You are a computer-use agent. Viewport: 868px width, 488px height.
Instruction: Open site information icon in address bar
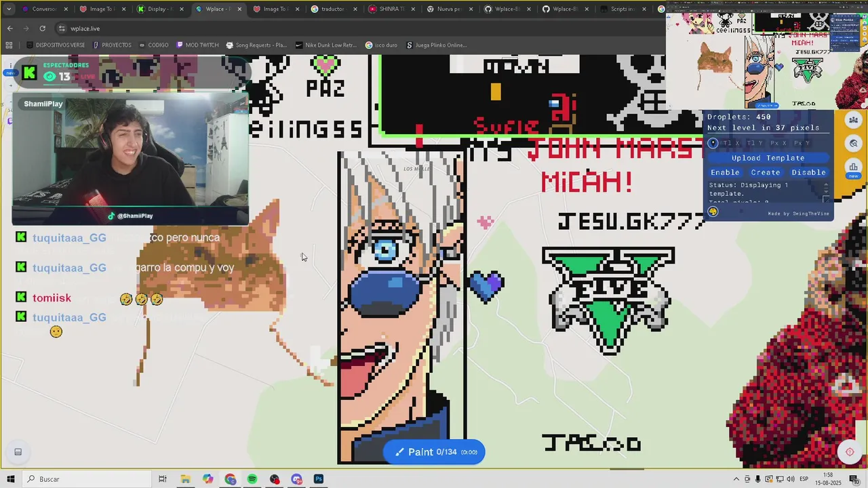pos(62,28)
